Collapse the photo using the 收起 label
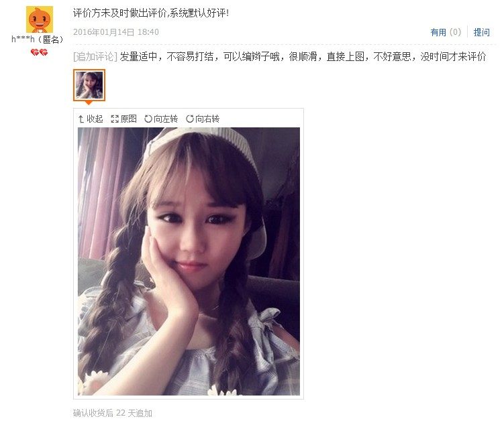504x423 pixels. click(95, 119)
